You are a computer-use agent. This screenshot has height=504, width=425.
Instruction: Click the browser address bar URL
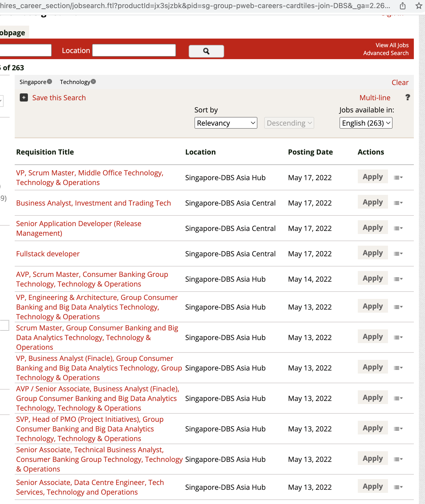click(x=195, y=6)
